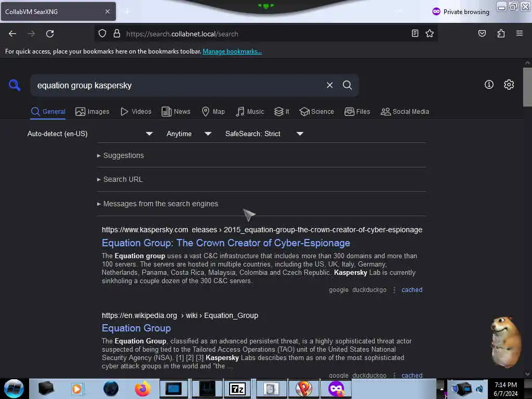Open SearXNG preferences gear

click(x=509, y=85)
